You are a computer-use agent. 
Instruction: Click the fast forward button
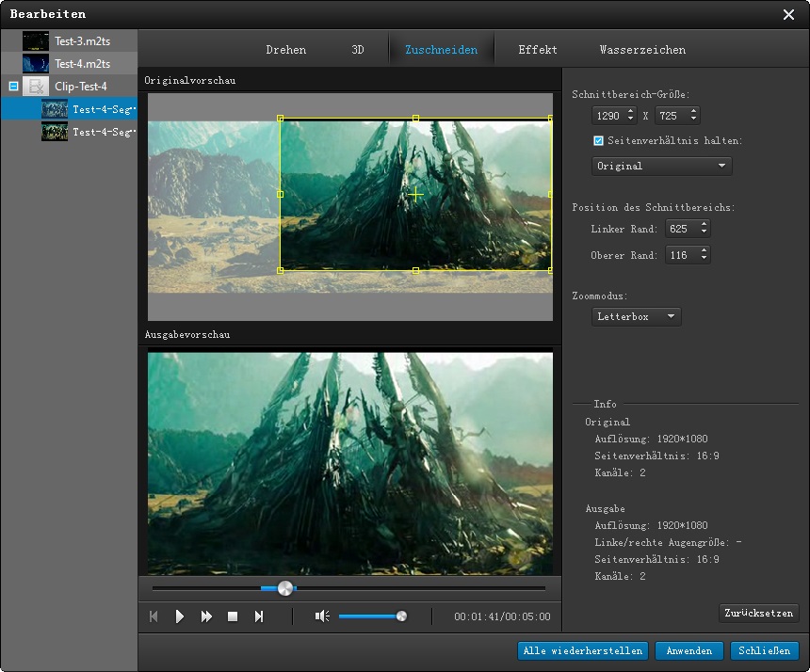tap(206, 616)
